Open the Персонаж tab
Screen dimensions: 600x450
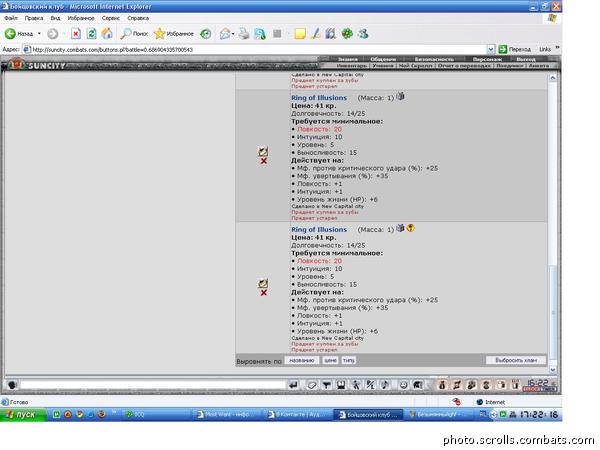[x=487, y=59]
